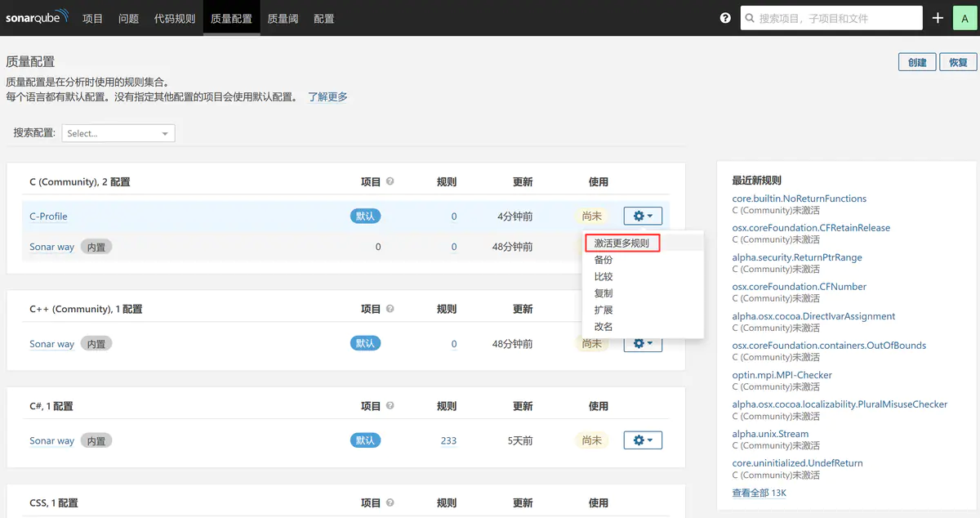Choose 扩展 from the dropdown menu
980x518 pixels.
click(x=604, y=310)
